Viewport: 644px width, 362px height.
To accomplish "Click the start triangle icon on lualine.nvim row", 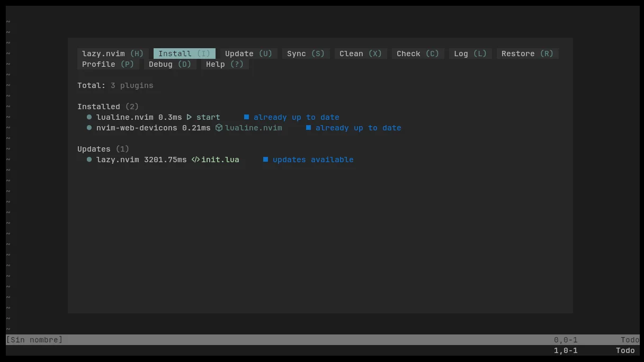I will tap(189, 117).
